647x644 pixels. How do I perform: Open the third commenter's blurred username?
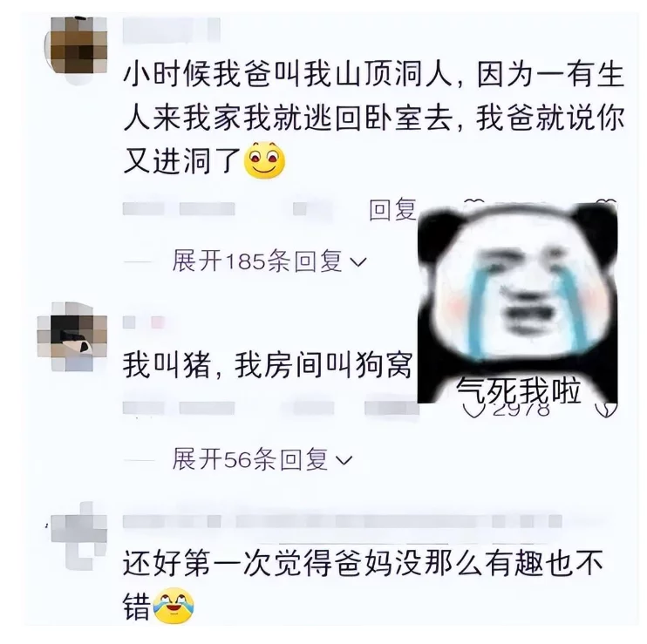coord(343,521)
